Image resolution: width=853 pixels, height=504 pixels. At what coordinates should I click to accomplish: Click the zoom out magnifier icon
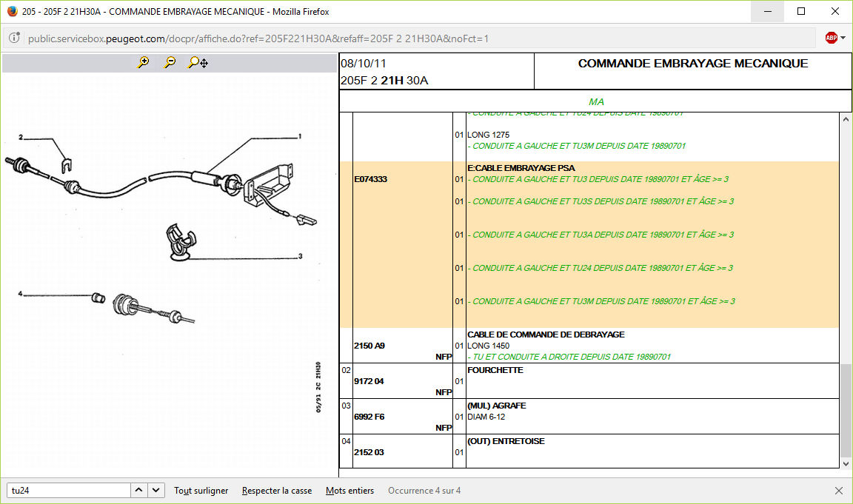pyautogui.click(x=170, y=62)
